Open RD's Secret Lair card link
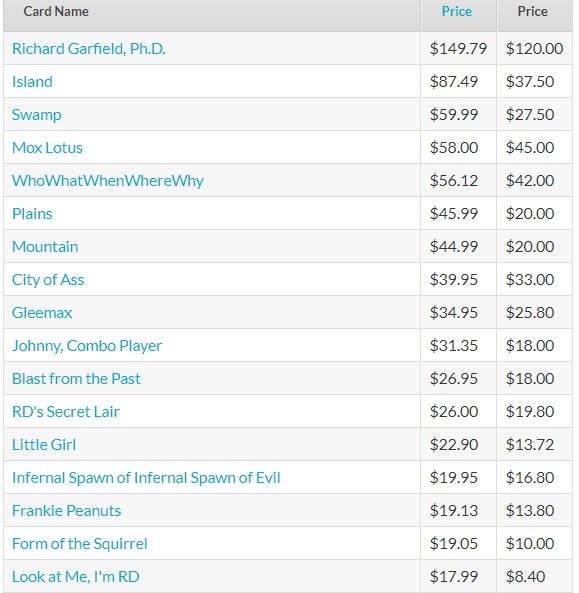Screen dimensions: 579x593 click(x=66, y=411)
